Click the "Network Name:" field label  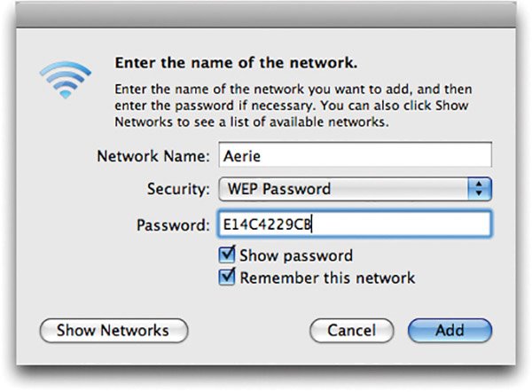153,156
